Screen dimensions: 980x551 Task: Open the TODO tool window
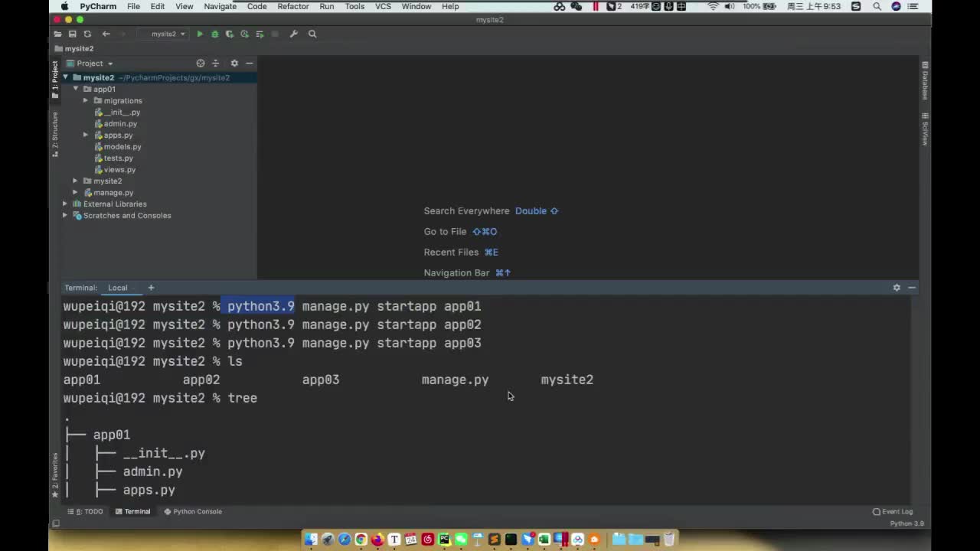85,511
